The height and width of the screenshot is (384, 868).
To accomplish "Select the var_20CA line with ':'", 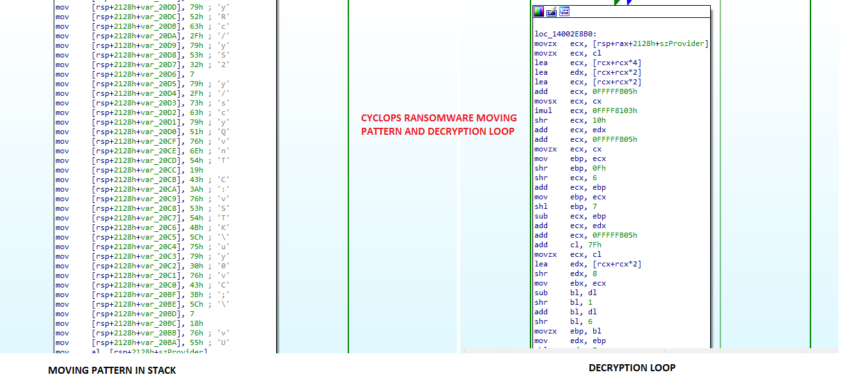I will 143,189.
